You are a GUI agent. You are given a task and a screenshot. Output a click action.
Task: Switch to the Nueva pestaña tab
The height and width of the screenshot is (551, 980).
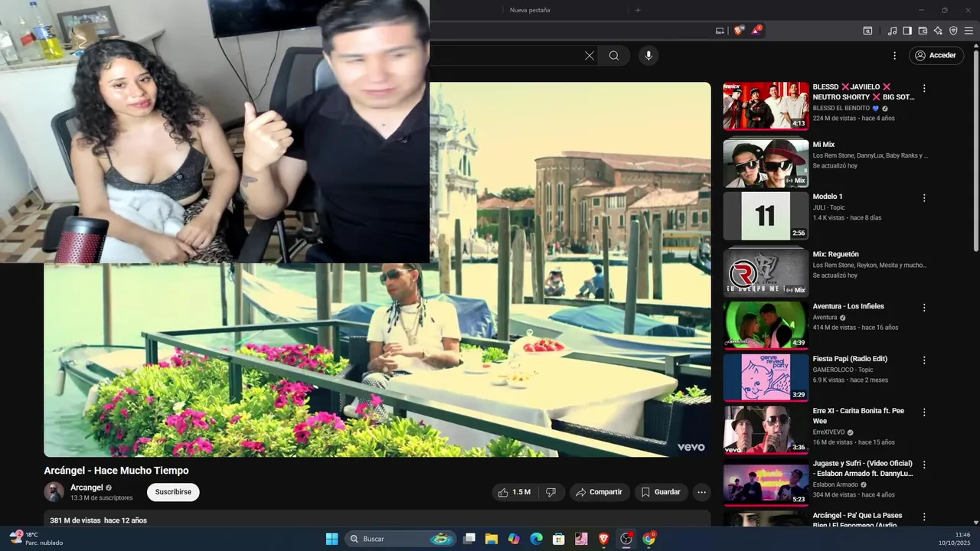tap(530, 10)
